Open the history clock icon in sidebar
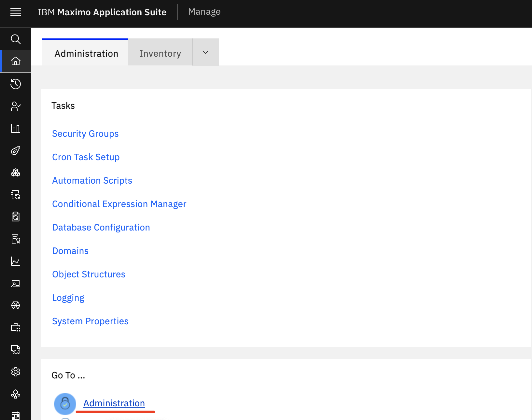This screenshot has height=420, width=532. [16, 84]
